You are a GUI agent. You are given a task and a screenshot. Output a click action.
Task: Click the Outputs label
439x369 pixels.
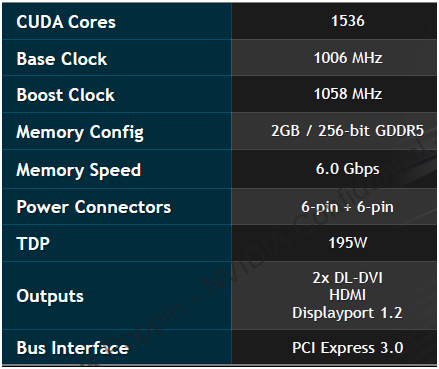coord(50,296)
